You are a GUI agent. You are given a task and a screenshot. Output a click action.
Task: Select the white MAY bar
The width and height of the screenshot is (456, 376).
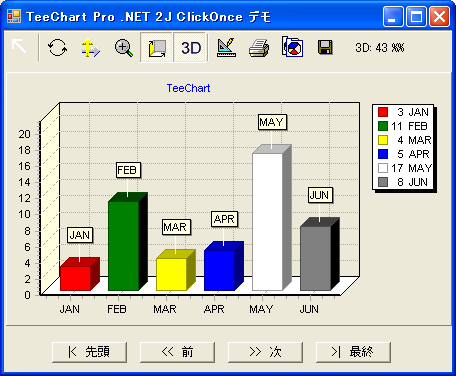pos(267,222)
